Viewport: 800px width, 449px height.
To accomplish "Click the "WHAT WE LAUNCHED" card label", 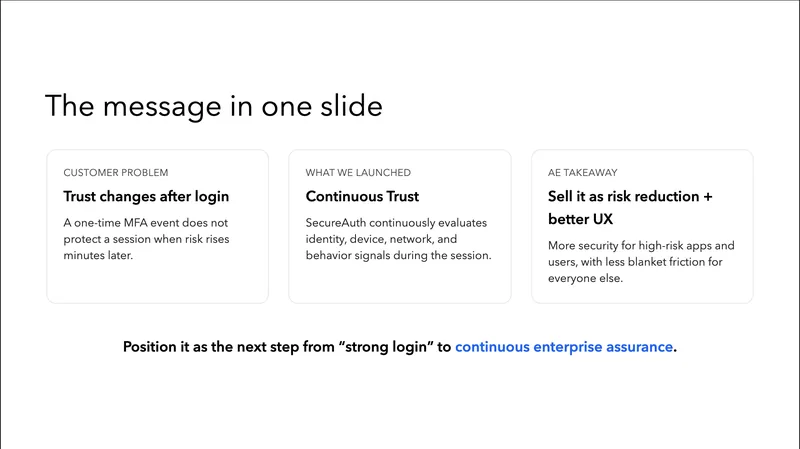I will click(358, 173).
